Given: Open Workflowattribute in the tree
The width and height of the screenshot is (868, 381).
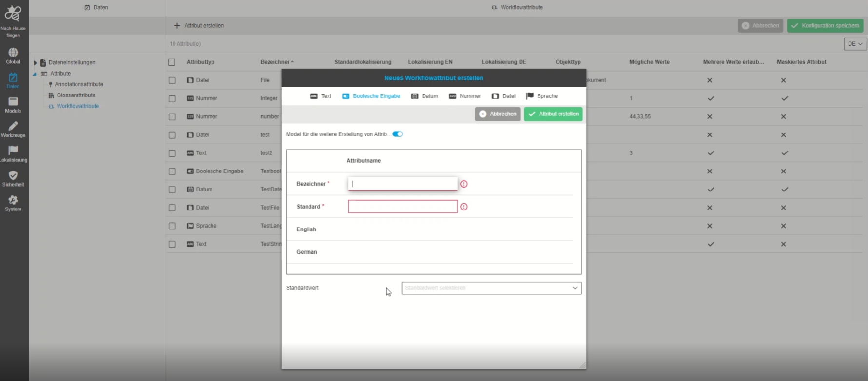Looking at the screenshot, I should pyautogui.click(x=78, y=106).
